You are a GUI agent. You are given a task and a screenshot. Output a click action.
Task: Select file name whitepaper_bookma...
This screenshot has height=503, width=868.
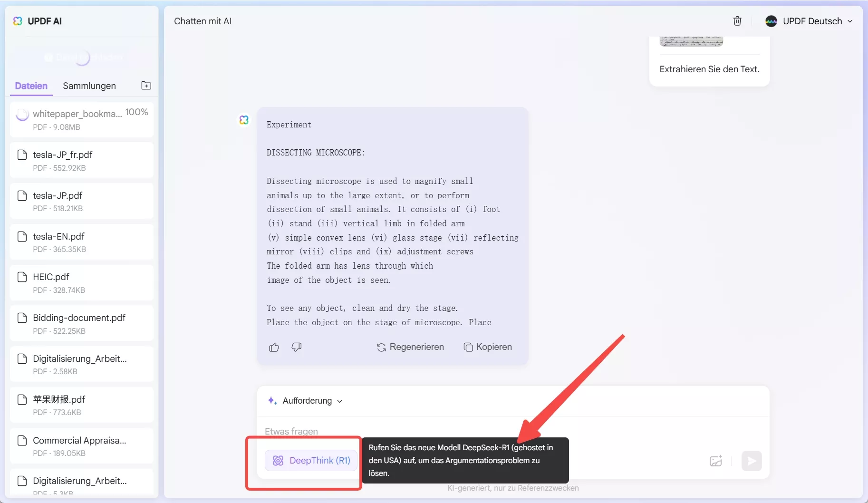coord(77,114)
